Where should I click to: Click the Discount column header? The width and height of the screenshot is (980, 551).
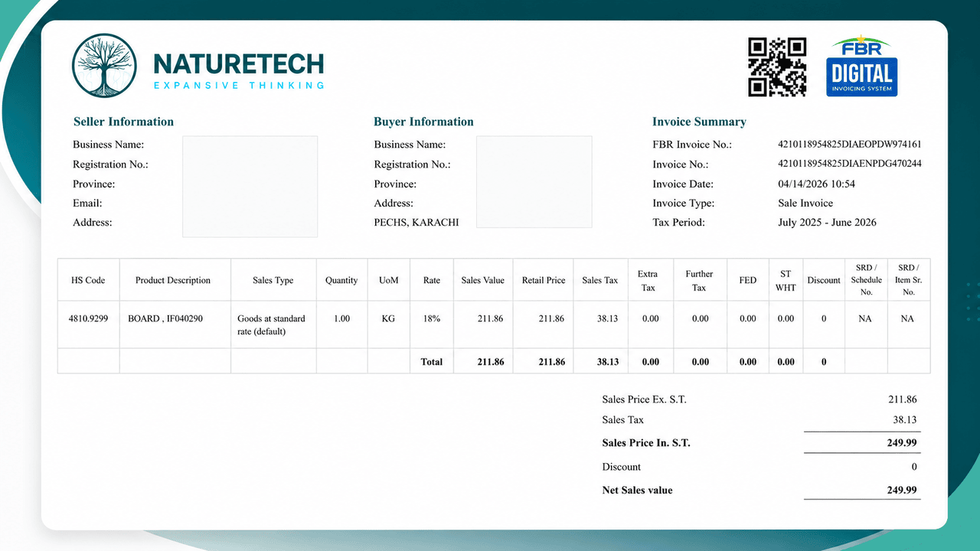pos(824,280)
